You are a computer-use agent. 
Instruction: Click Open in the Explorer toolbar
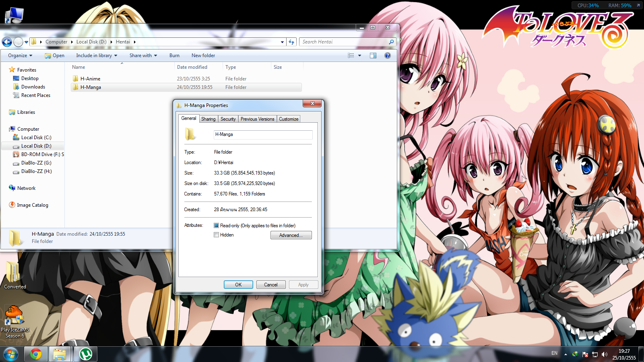pyautogui.click(x=55, y=56)
